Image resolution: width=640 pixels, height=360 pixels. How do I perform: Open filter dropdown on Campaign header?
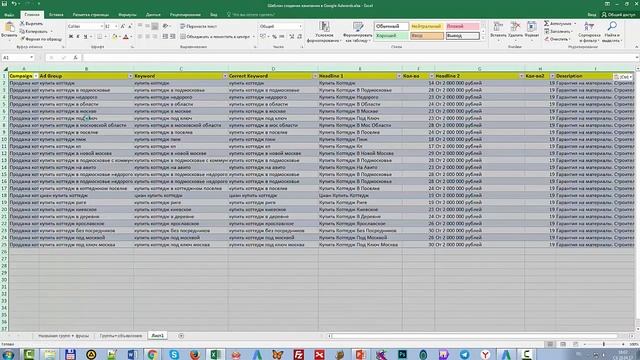point(36,76)
